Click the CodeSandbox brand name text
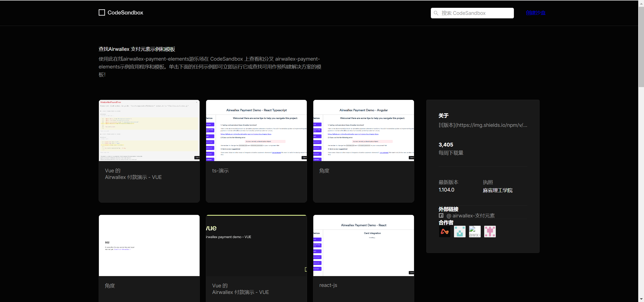 click(x=125, y=13)
